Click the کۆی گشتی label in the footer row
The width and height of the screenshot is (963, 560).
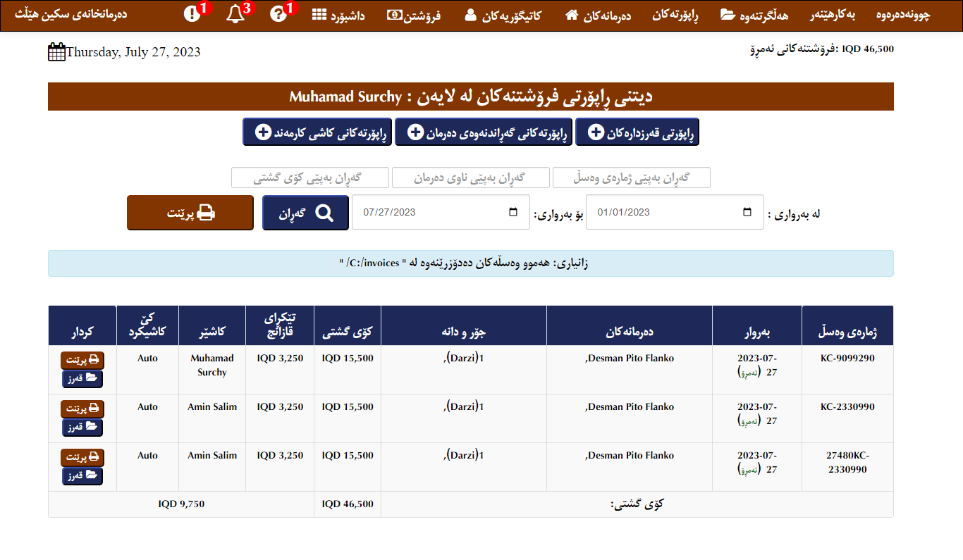pos(637,504)
